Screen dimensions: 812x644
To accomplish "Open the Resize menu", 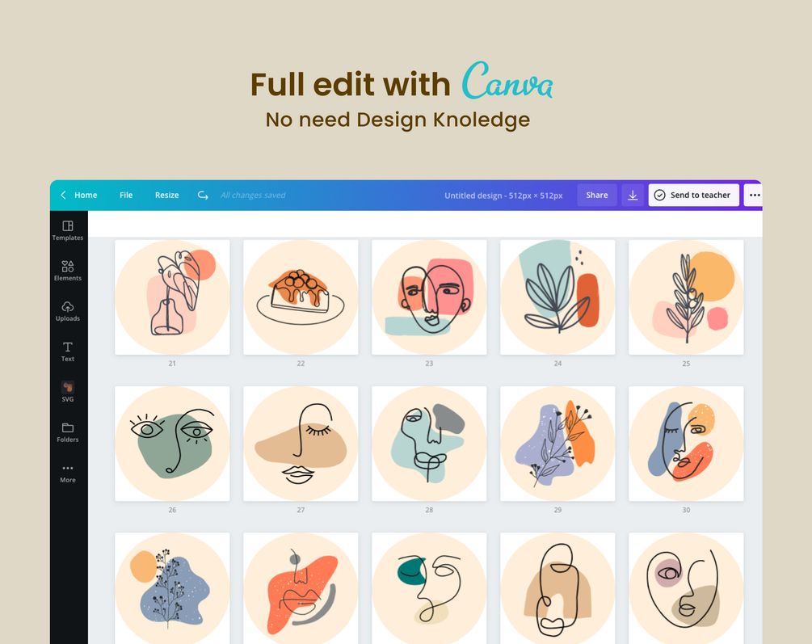I will pyautogui.click(x=166, y=196).
